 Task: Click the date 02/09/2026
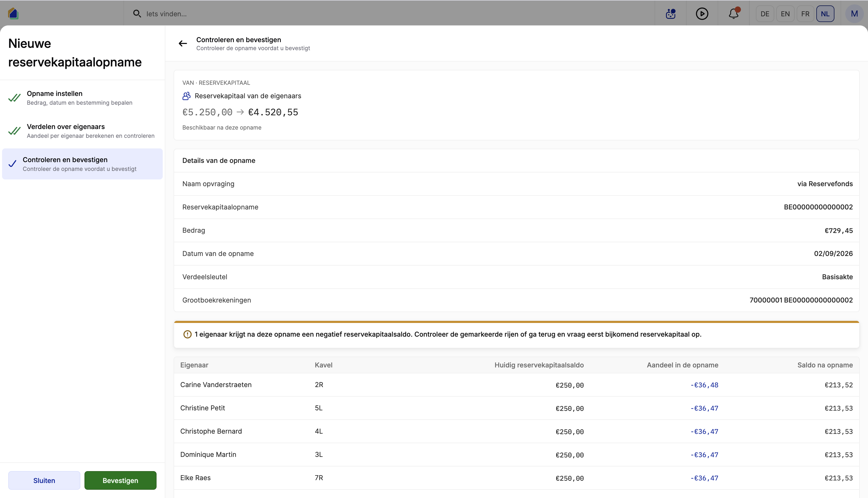point(833,253)
